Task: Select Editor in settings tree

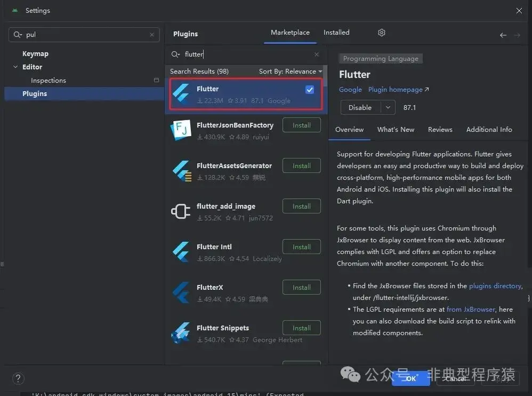Action: [x=32, y=67]
